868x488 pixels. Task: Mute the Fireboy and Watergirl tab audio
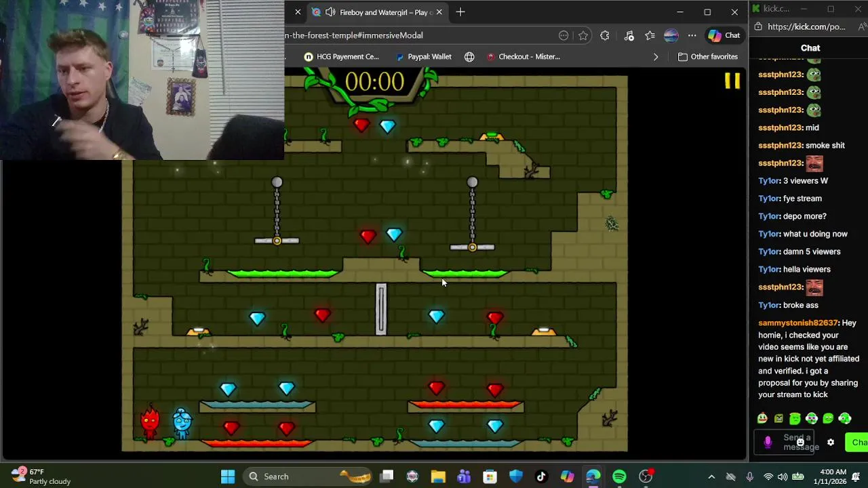330,12
